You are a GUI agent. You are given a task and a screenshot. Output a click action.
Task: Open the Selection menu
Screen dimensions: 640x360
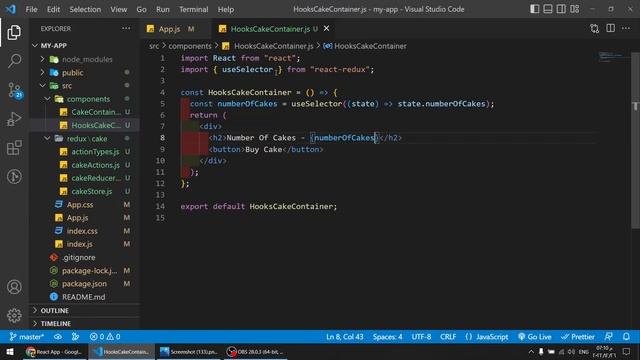point(85,9)
